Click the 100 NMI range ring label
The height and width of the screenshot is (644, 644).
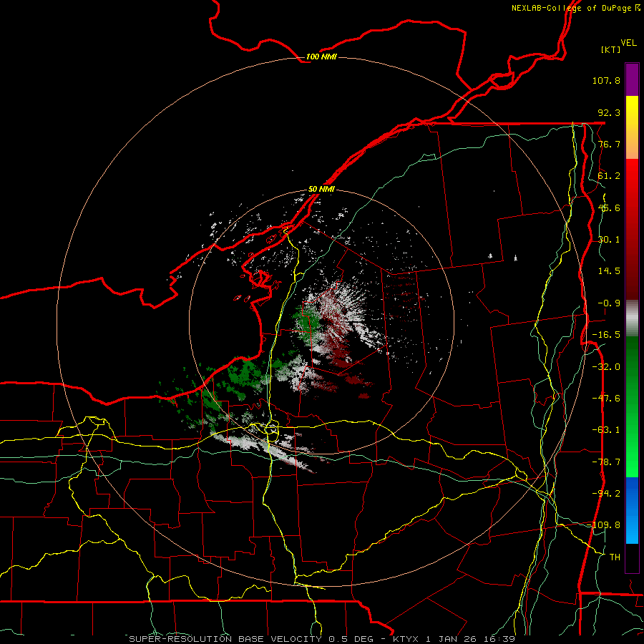[x=321, y=57]
